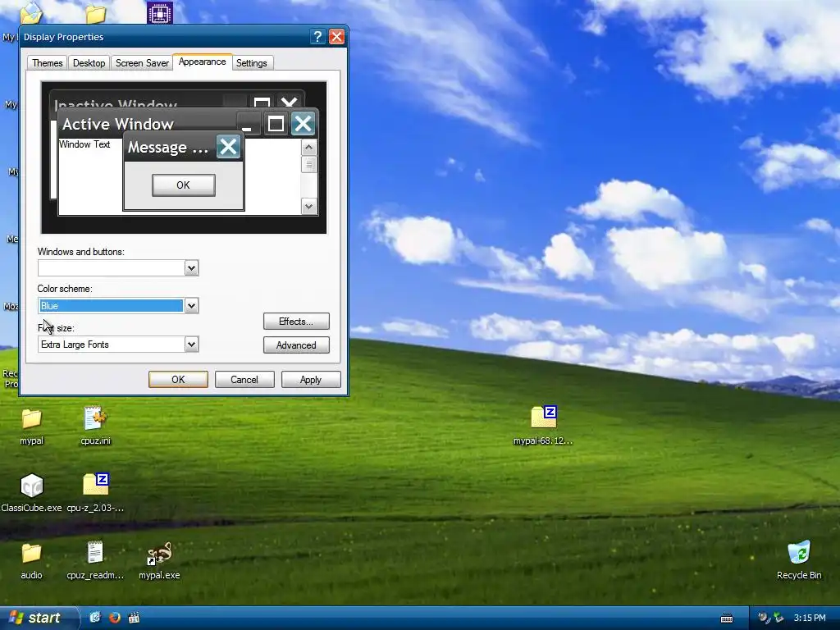Switch to the Settings tab
The height and width of the screenshot is (630, 840).
251,62
